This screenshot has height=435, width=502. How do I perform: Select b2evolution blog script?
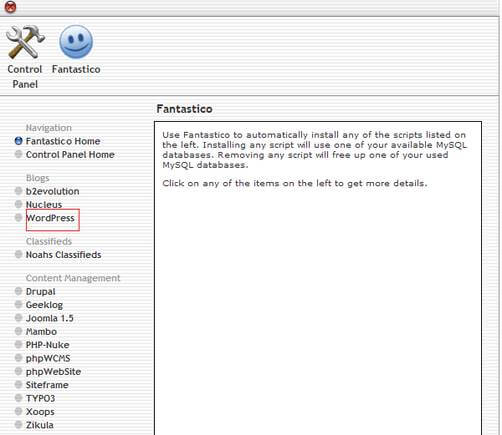tap(52, 191)
